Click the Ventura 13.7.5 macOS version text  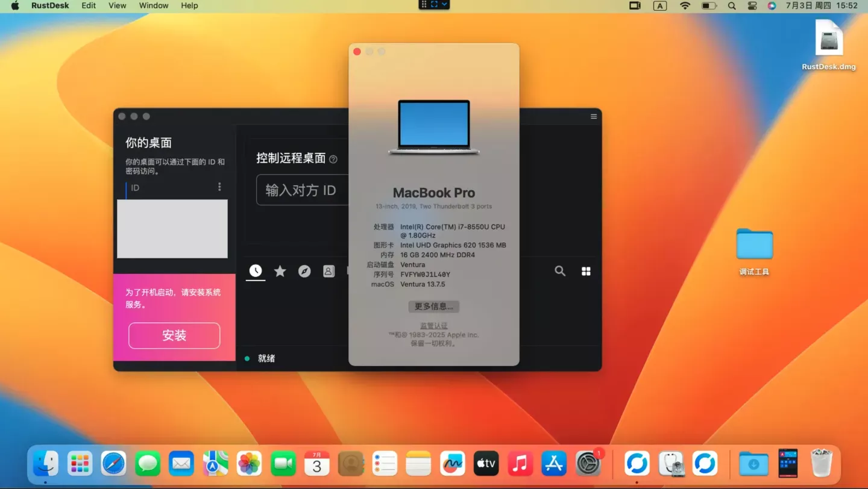coord(423,284)
